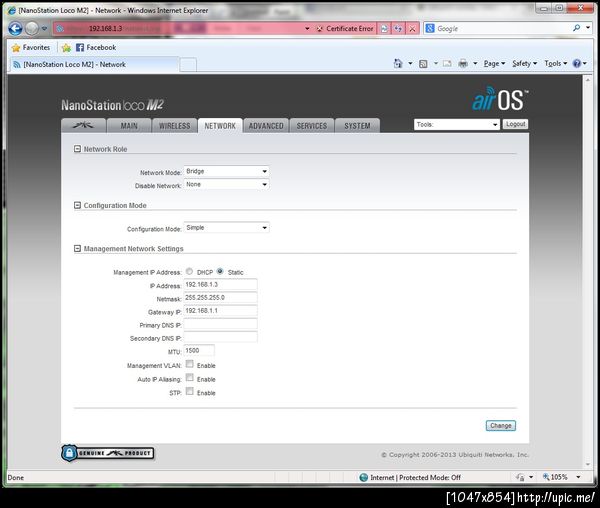
Task: Click the refresh icon in address bar
Action: [x=398, y=29]
